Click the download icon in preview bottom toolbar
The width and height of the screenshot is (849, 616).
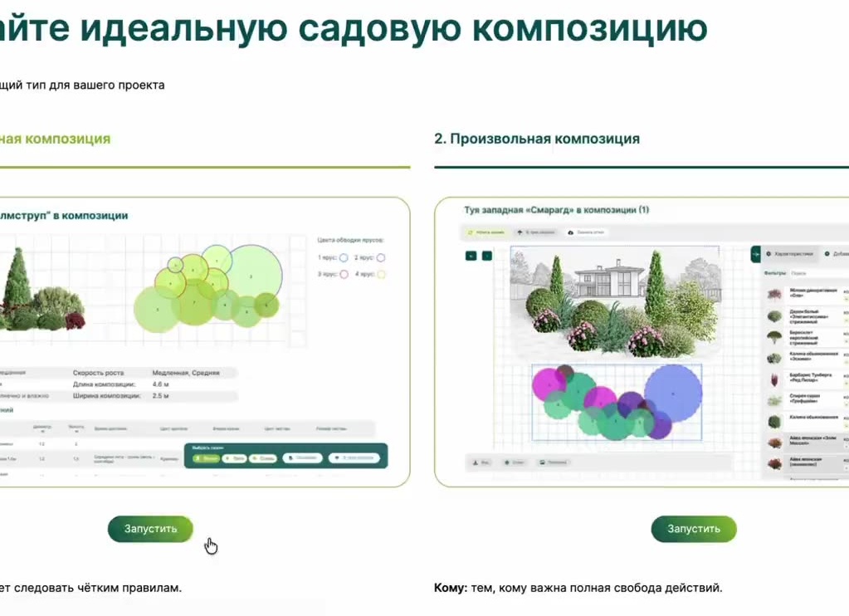click(476, 462)
